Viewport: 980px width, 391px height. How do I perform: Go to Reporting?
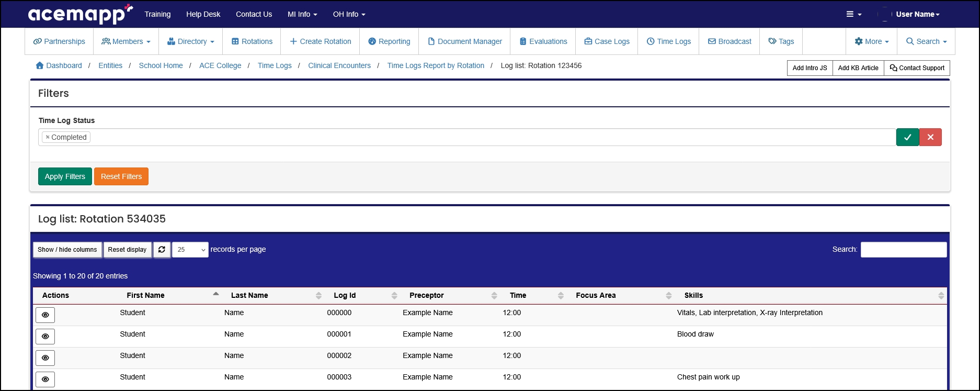point(389,41)
